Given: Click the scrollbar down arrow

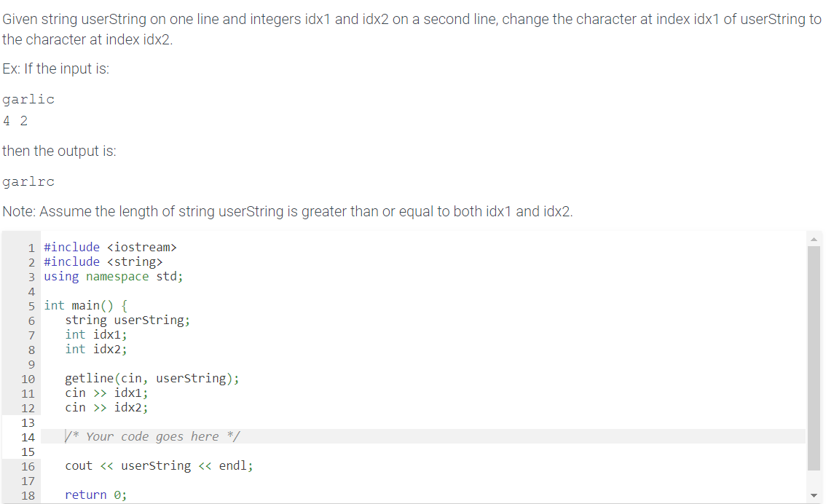Looking at the screenshot, I should pyautogui.click(x=814, y=494).
